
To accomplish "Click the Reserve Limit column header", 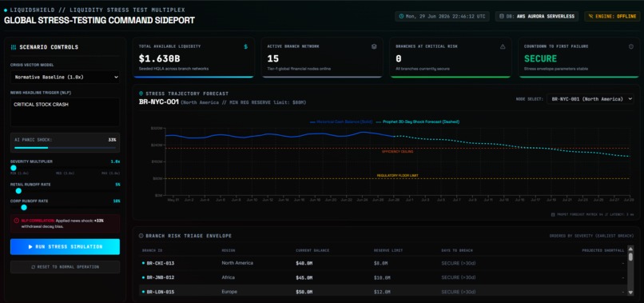I will pyautogui.click(x=388, y=250).
